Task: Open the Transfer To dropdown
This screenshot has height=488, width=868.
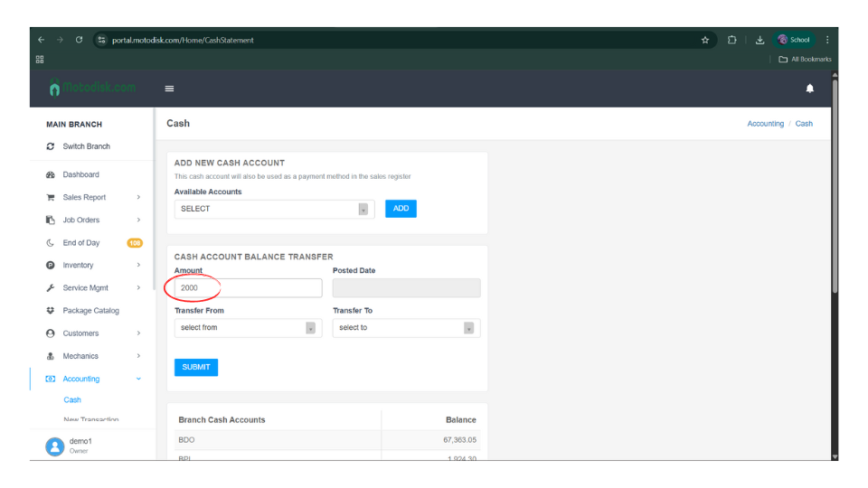Action: click(x=406, y=328)
